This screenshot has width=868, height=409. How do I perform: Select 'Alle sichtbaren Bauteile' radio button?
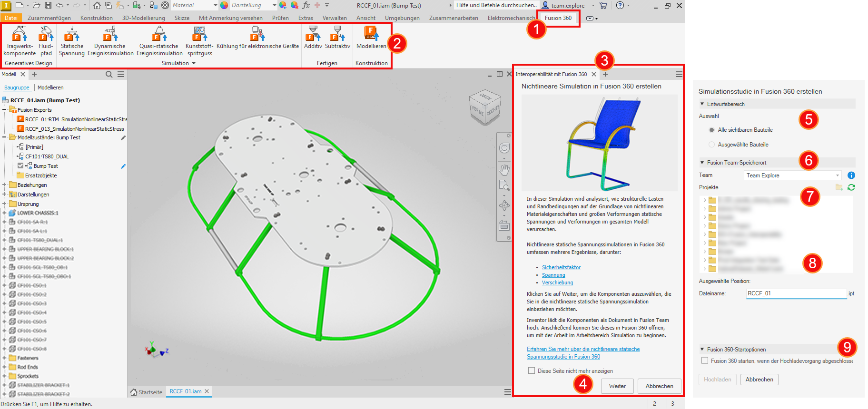711,130
